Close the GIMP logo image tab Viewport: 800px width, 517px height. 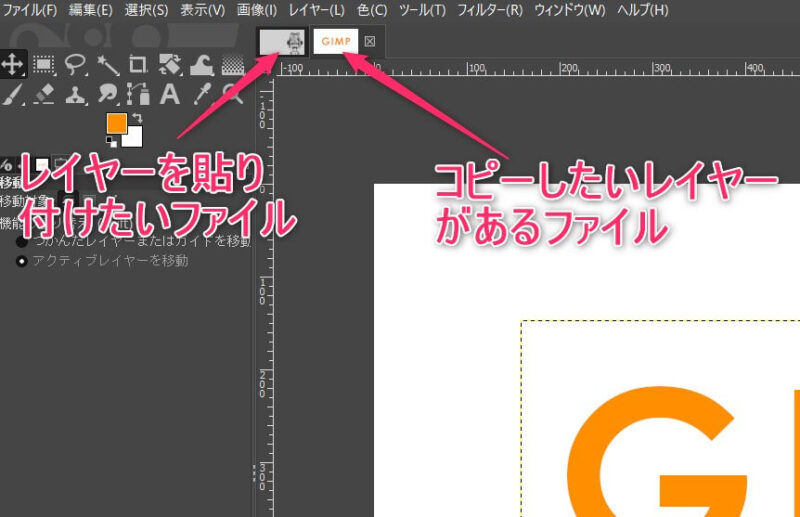point(370,41)
